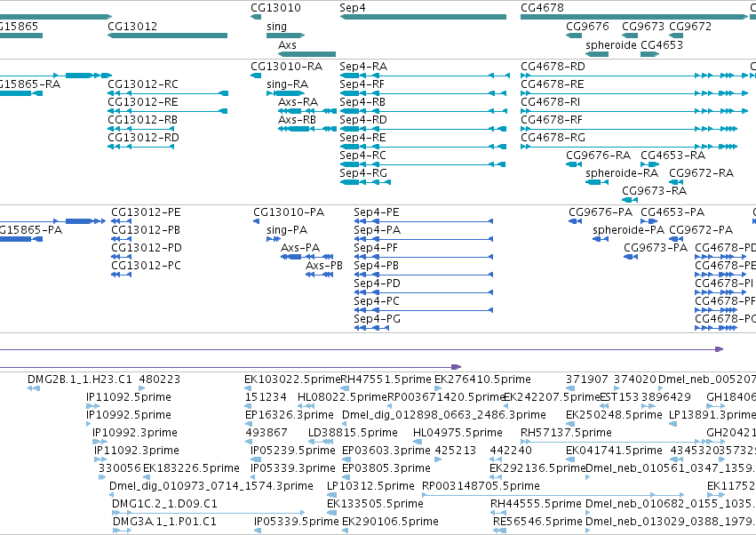The width and height of the screenshot is (756, 535).
Task: Click transcript CG13012-RC
Action: click(168, 93)
